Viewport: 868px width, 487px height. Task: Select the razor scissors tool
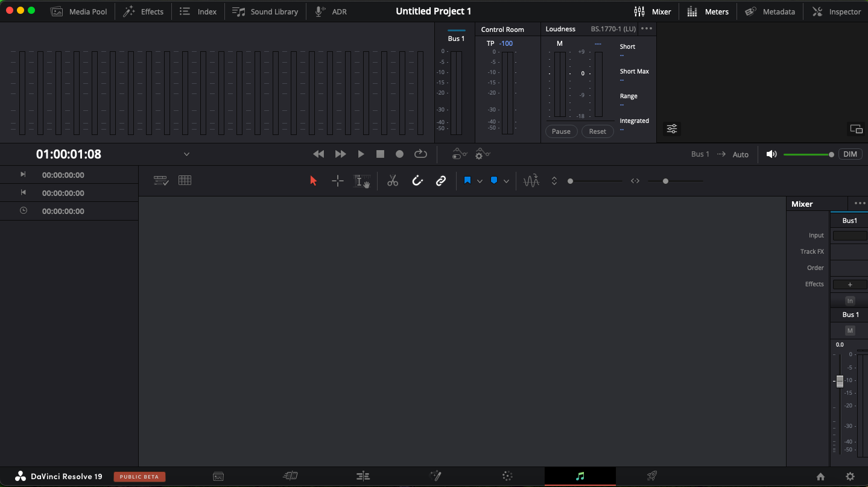pyautogui.click(x=393, y=181)
